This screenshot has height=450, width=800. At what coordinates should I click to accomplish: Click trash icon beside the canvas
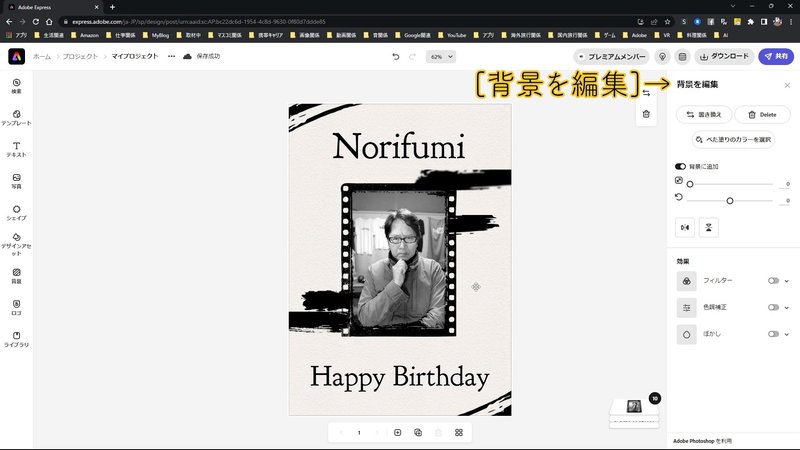coord(646,114)
